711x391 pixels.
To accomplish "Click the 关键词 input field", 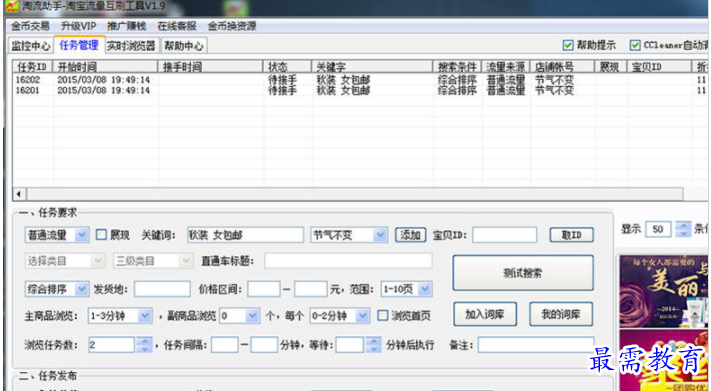I will [x=245, y=235].
